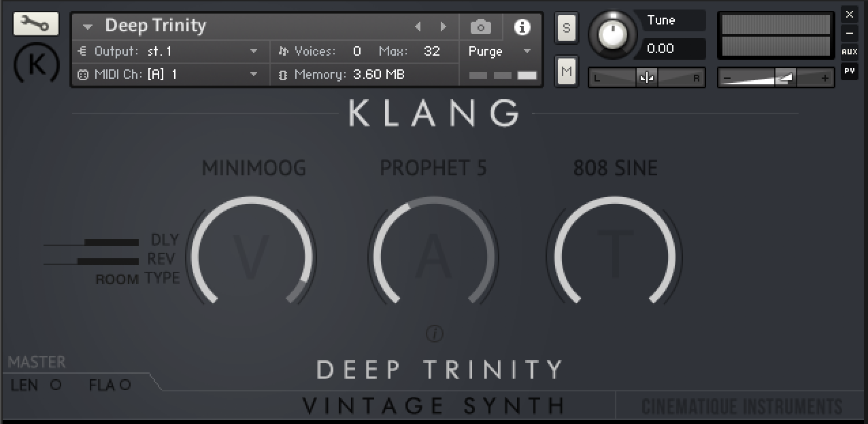Image resolution: width=868 pixels, height=424 pixels.
Task: Open snapshot view with the camera icon
Action: click(481, 27)
